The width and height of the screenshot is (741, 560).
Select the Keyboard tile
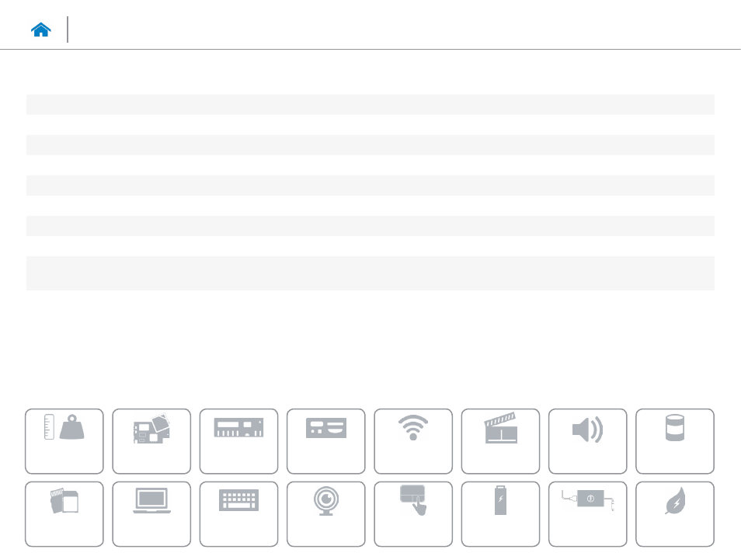[x=238, y=514]
